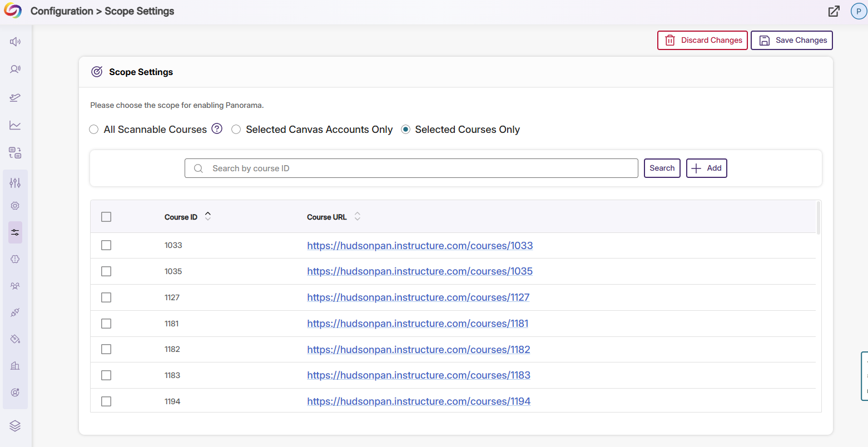This screenshot has height=447, width=868.
Task: Open course 1127 URL link
Action: (x=418, y=297)
